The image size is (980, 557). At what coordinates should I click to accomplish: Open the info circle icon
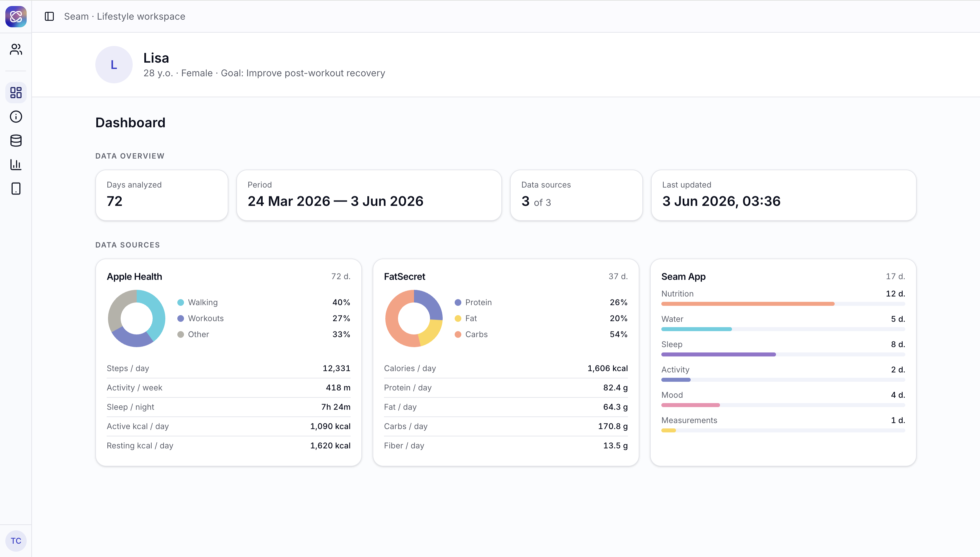[x=16, y=117]
